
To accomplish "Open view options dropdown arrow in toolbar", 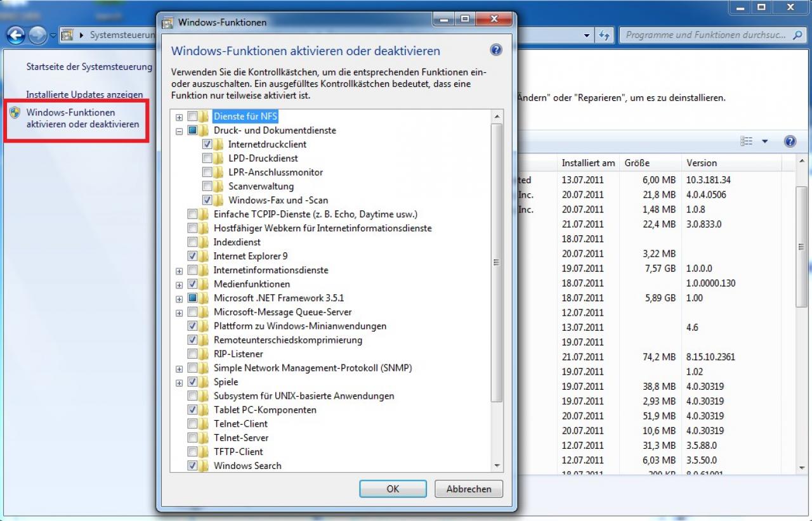I will [764, 141].
